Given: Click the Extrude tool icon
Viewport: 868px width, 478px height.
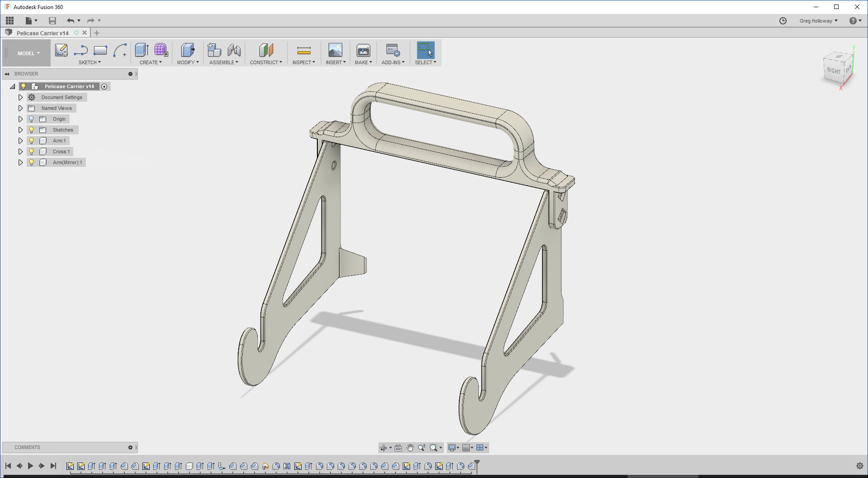Looking at the screenshot, I should pos(142,50).
